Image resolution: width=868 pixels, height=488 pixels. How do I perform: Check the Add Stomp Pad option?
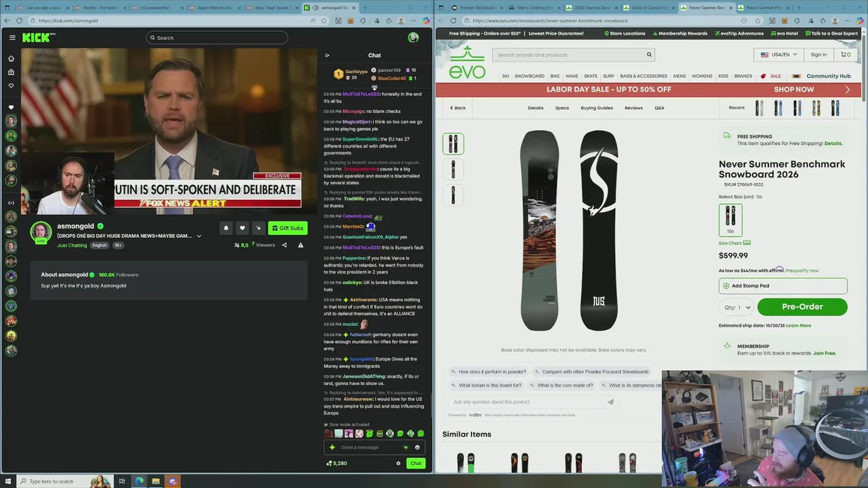pyautogui.click(x=783, y=286)
